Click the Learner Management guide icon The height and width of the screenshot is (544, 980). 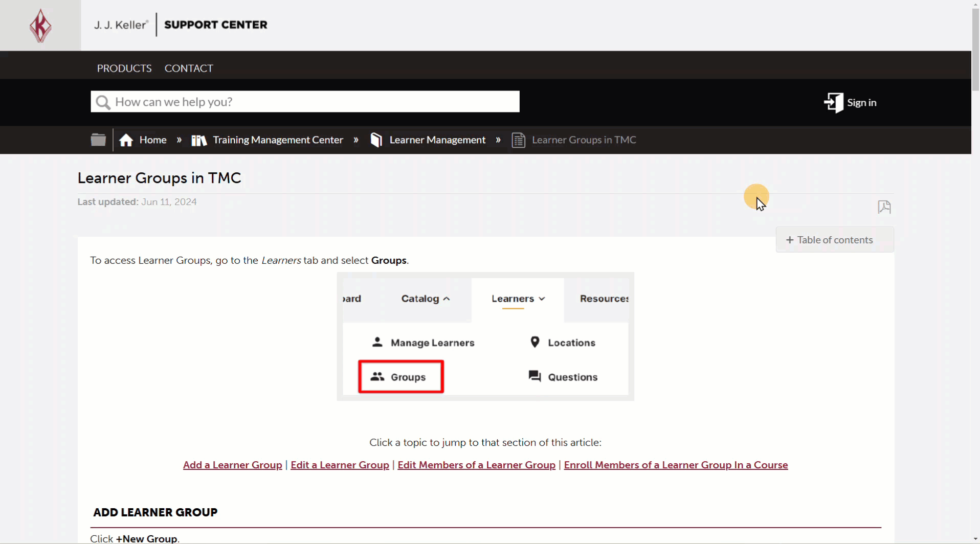click(x=376, y=140)
